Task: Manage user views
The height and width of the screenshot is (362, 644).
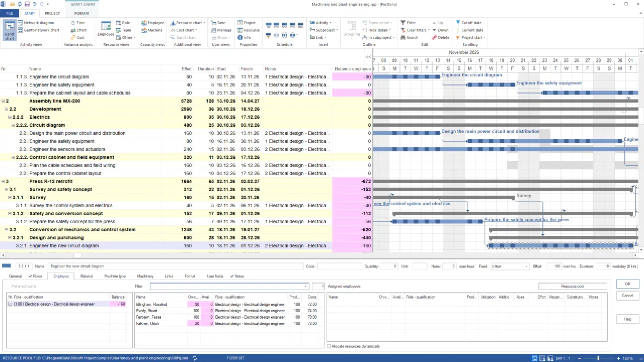Action: pos(221,30)
